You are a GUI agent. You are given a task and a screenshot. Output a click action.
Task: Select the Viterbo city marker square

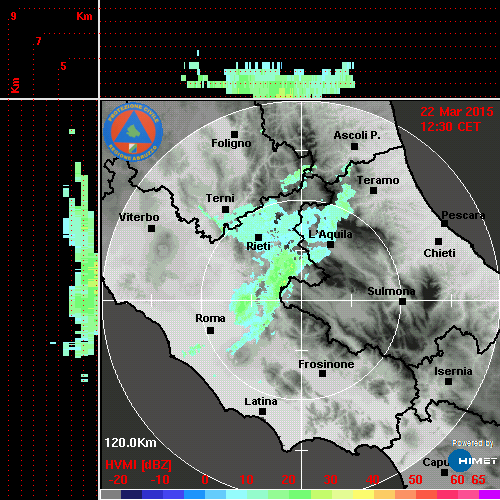point(151,229)
